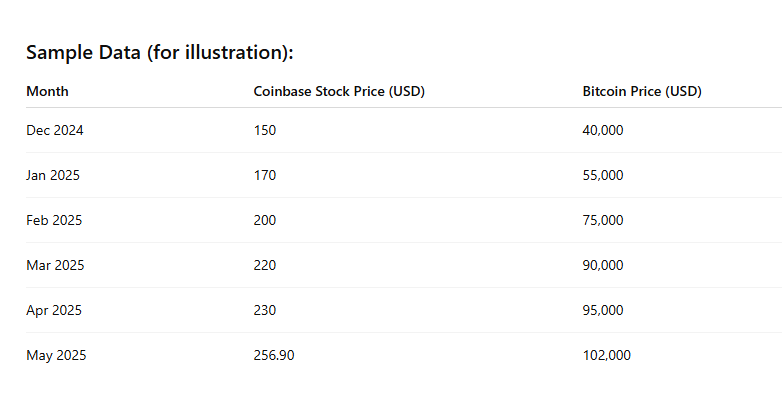Image resolution: width=782 pixels, height=403 pixels.
Task: Select the Jan 2025 row label
Action: (x=53, y=175)
